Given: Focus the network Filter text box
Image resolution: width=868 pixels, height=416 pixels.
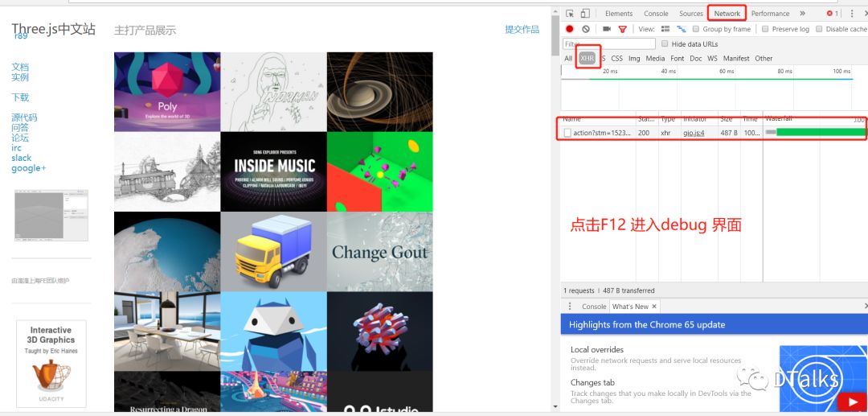Looking at the screenshot, I should coord(609,43).
